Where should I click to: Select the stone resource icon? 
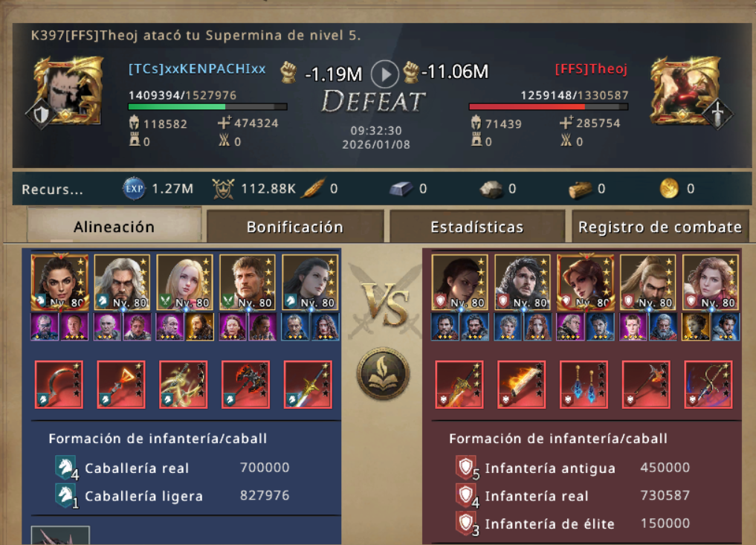pos(491,189)
